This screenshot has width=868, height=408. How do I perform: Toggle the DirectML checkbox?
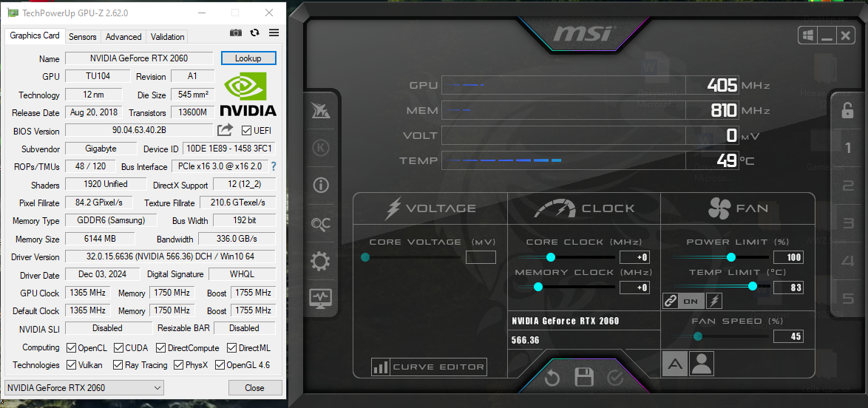[231, 347]
